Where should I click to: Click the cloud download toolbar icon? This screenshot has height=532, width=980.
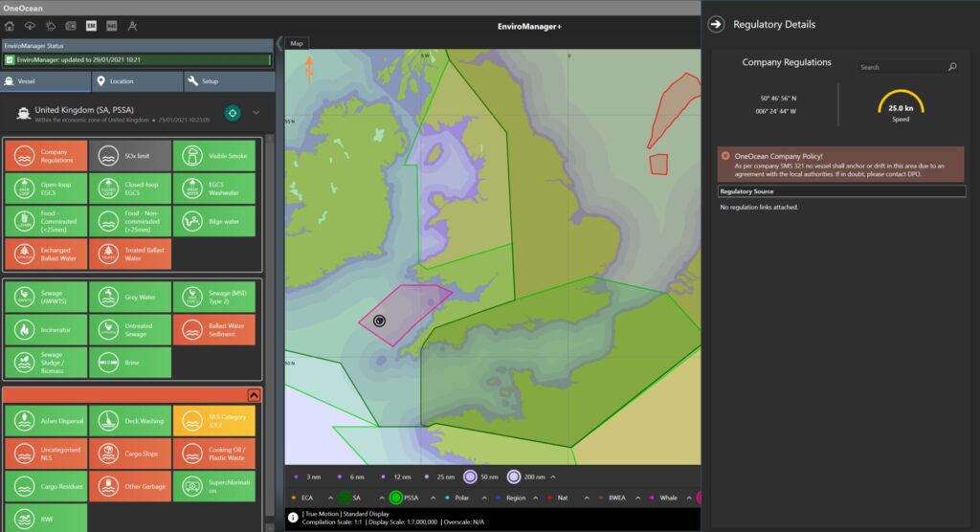[x=30, y=26]
